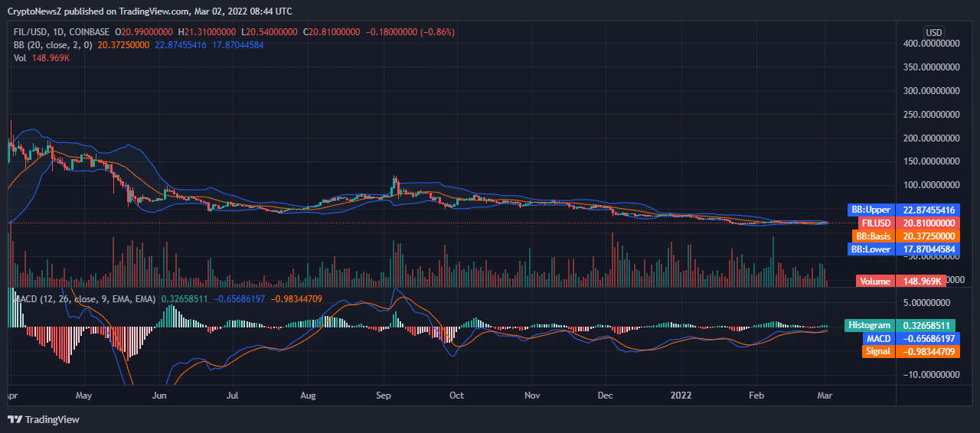Screen dimensions: 980x433
Task: Click −0.98344709 in the MACD legend
Action: coord(296,298)
